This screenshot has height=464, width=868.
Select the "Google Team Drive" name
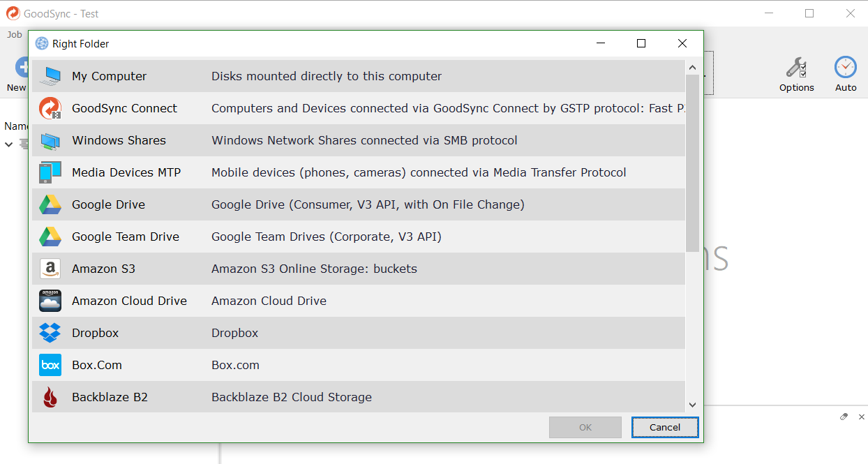coord(126,237)
